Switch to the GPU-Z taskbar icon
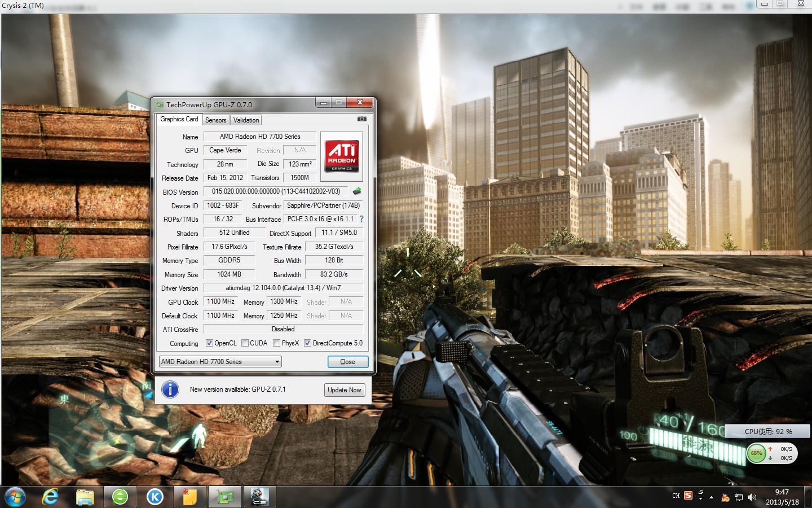The width and height of the screenshot is (812, 508). coord(225,497)
